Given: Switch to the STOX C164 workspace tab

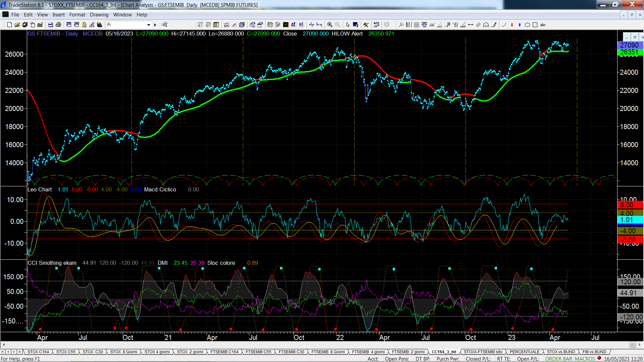Looking at the screenshot, I should [38, 352].
